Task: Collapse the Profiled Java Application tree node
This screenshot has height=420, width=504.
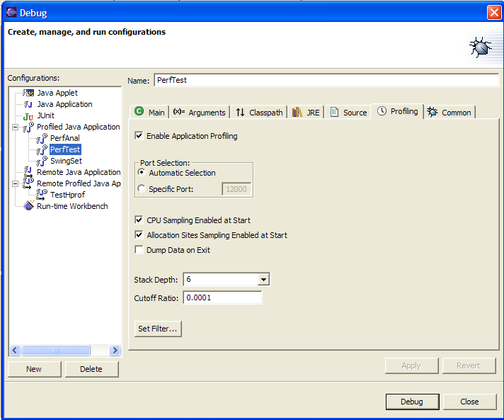Action: (x=15, y=127)
